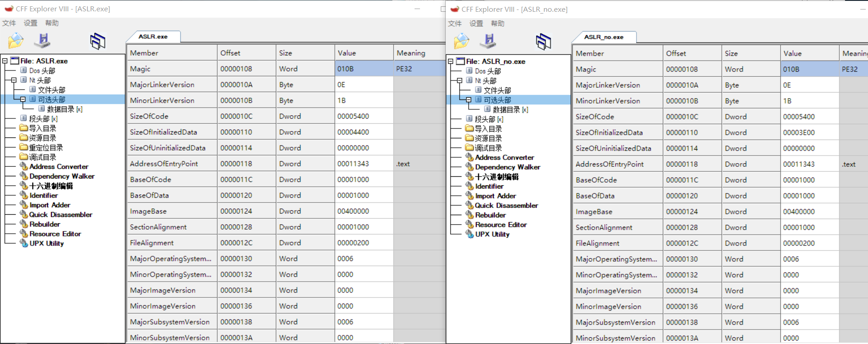Open Quick Disassembler in ASLR.exe tree
Viewport: 868px width, 344px height.
(61, 215)
